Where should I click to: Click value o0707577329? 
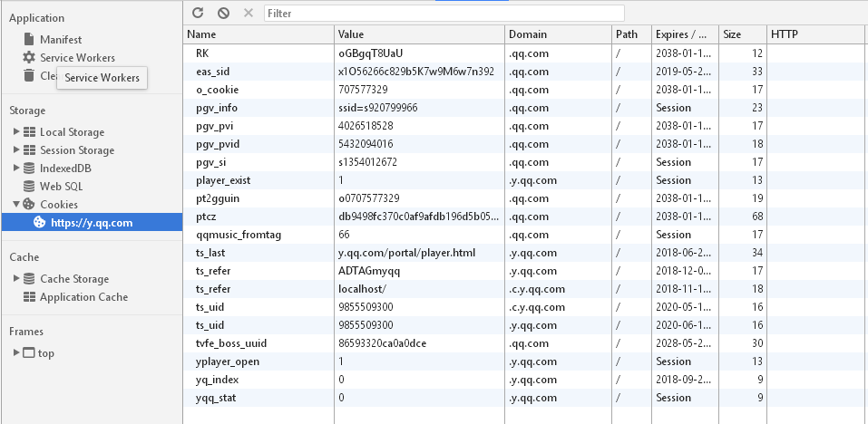pyautogui.click(x=369, y=198)
